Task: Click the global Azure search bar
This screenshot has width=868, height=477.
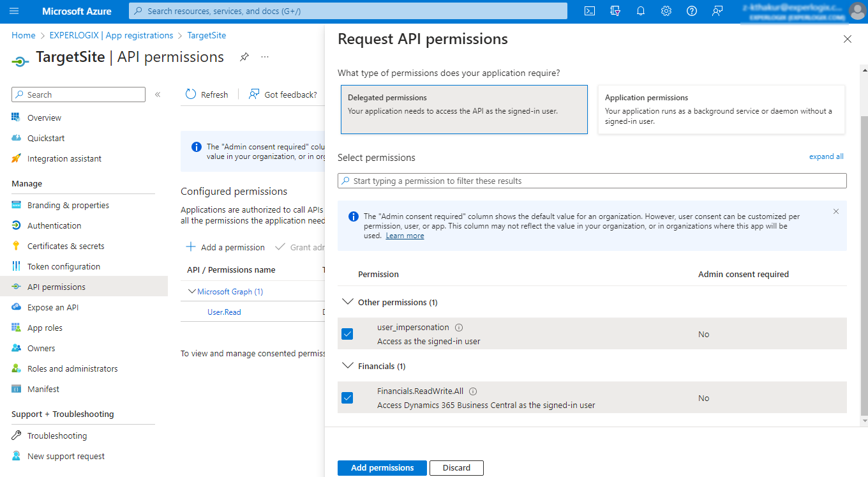Action: coord(348,11)
